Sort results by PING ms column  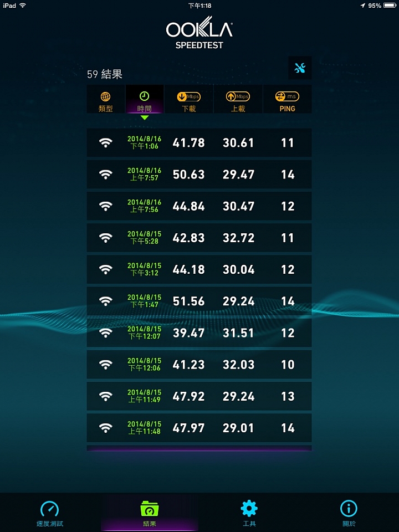(x=288, y=99)
